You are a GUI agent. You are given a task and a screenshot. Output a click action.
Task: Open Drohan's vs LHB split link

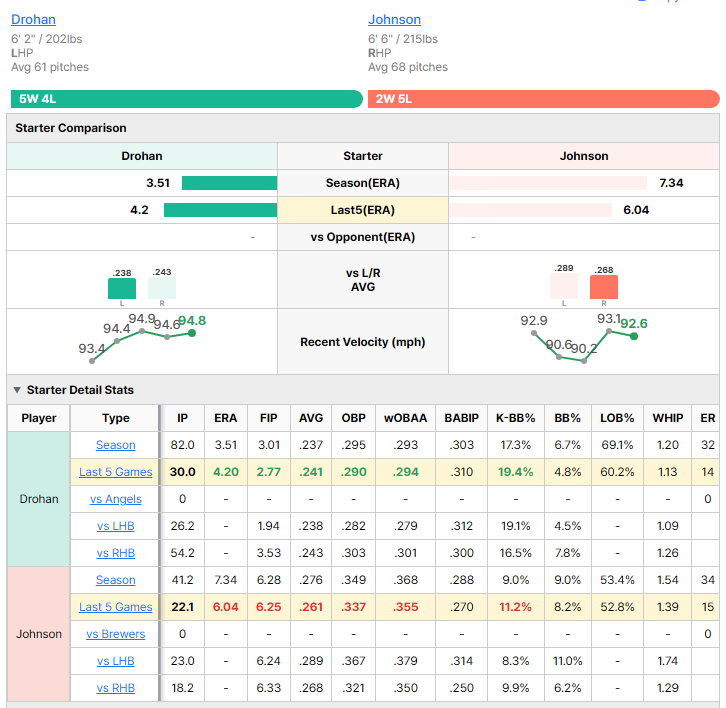(x=116, y=526)
